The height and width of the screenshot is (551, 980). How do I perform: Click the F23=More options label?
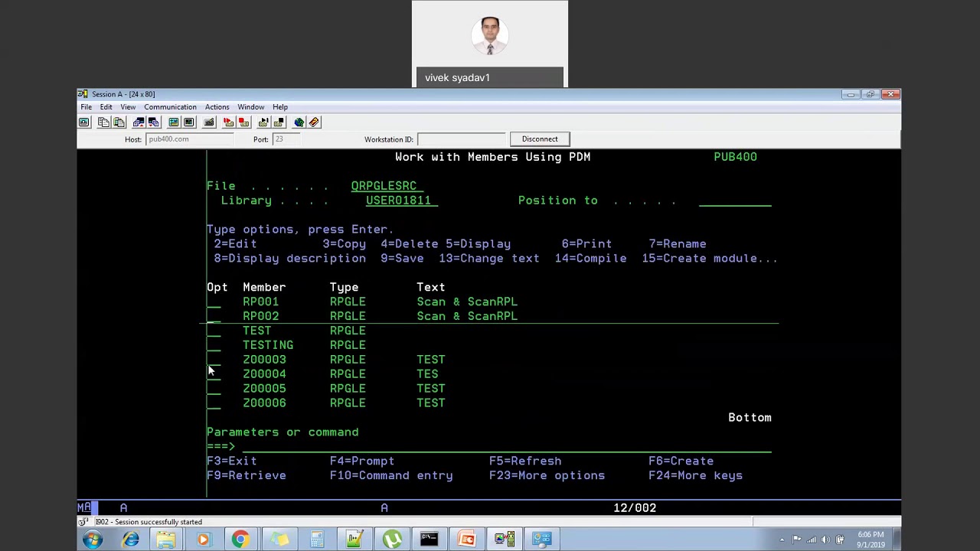click(x=547, y=476)
